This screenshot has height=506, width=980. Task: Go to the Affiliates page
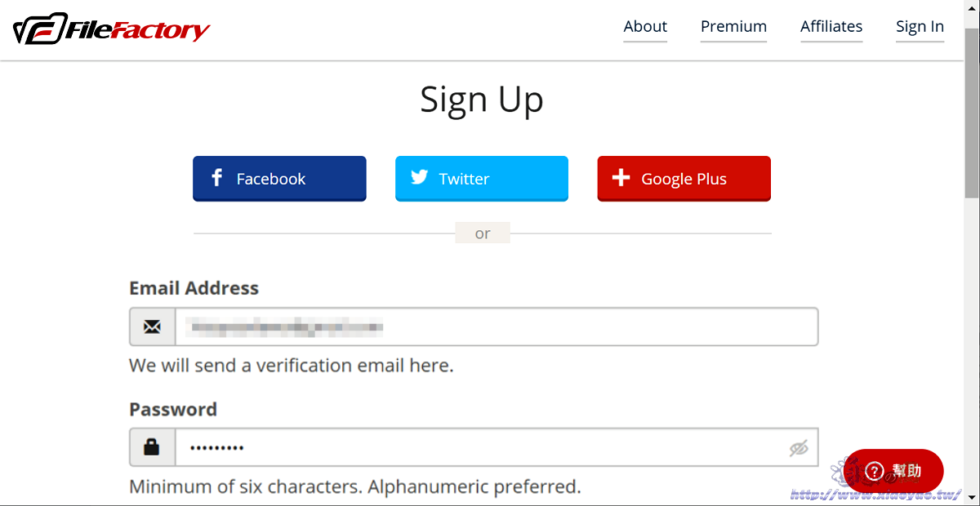coord(831,27)
